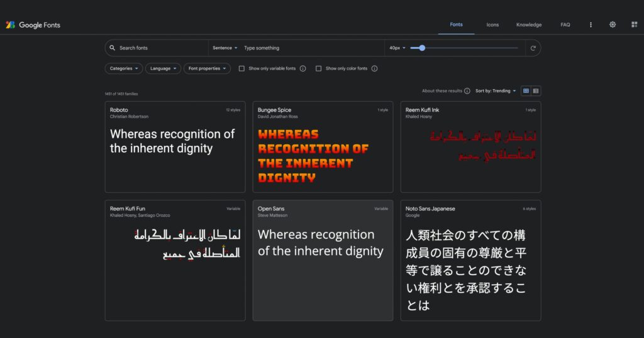
Task: Click the About these results link
Action: [442, 91]
